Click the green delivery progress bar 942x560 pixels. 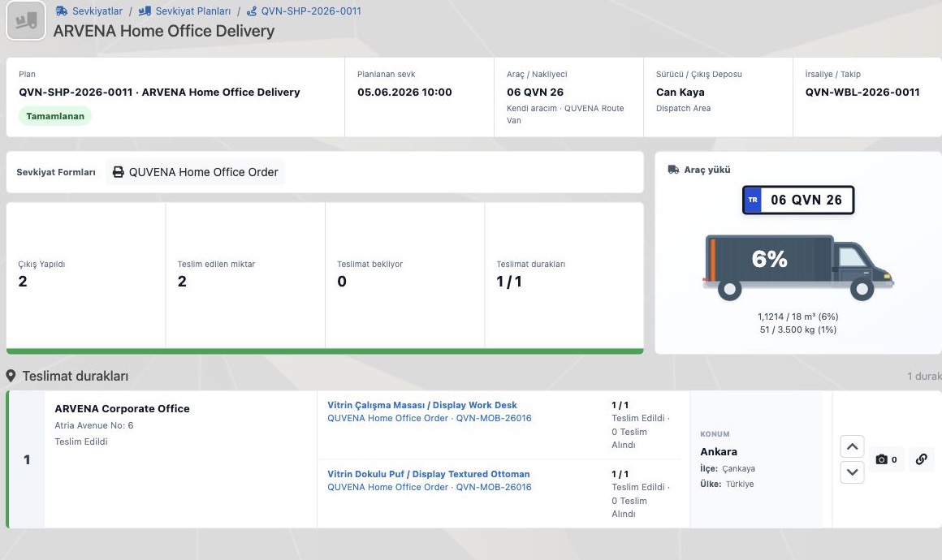pyautogui.click(x=325, y=351)
